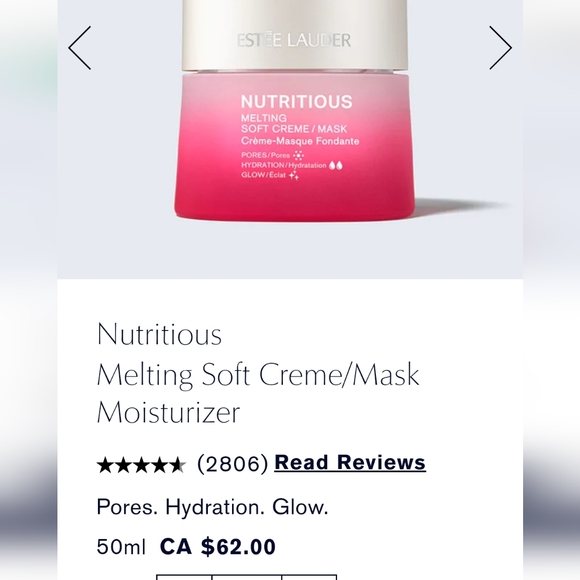Click the (2806) review count

tap(233, 463)
